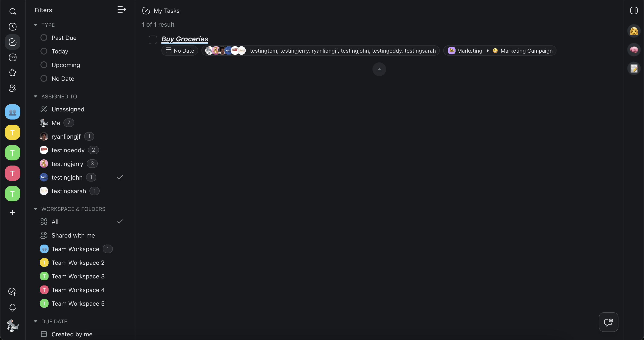Open the AI chat assistant button
Image resolution: width=644 pixels, height=340 pixels.
(608, 322)
